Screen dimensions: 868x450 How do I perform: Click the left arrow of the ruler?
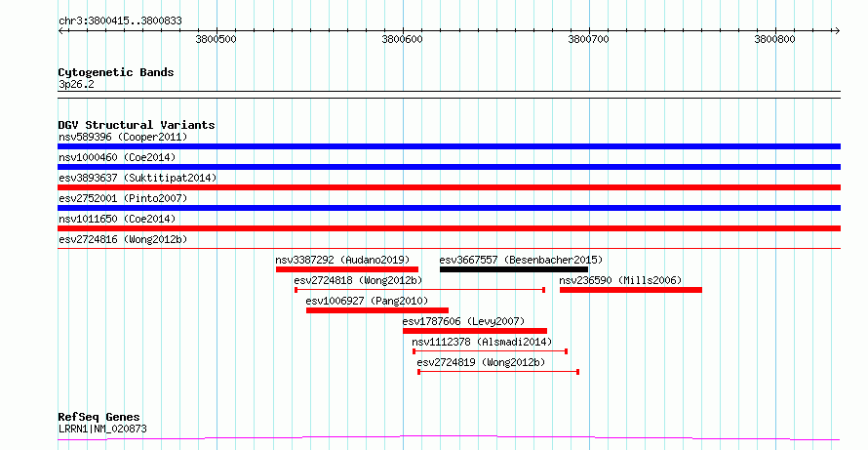61,31
